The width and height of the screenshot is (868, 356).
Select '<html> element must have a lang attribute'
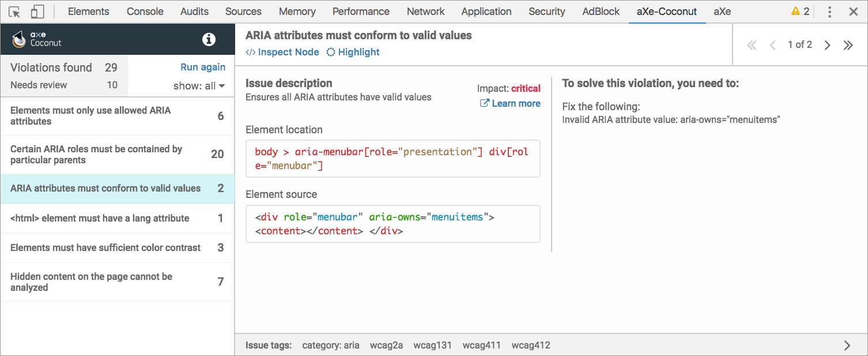(x=100, y=218)
